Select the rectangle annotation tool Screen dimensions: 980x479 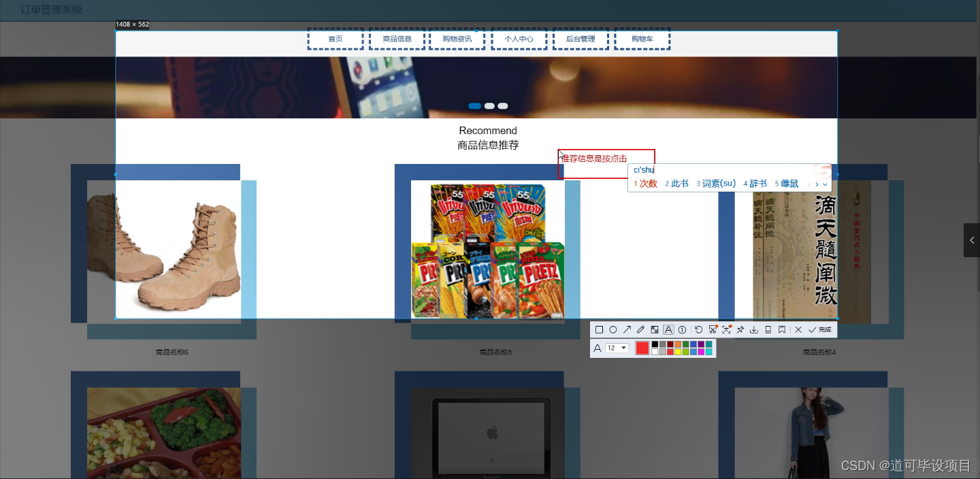point(598,329)
